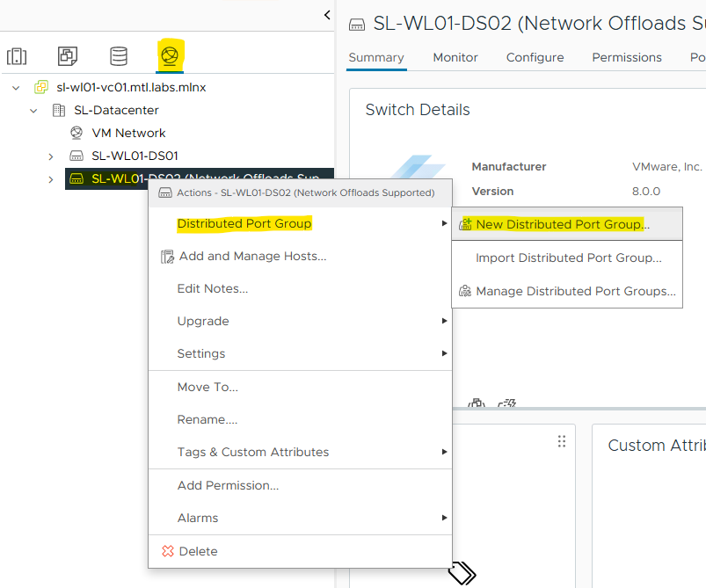Select Import Distributed Port Group...
706x588 pixels.
click(567, 258)
